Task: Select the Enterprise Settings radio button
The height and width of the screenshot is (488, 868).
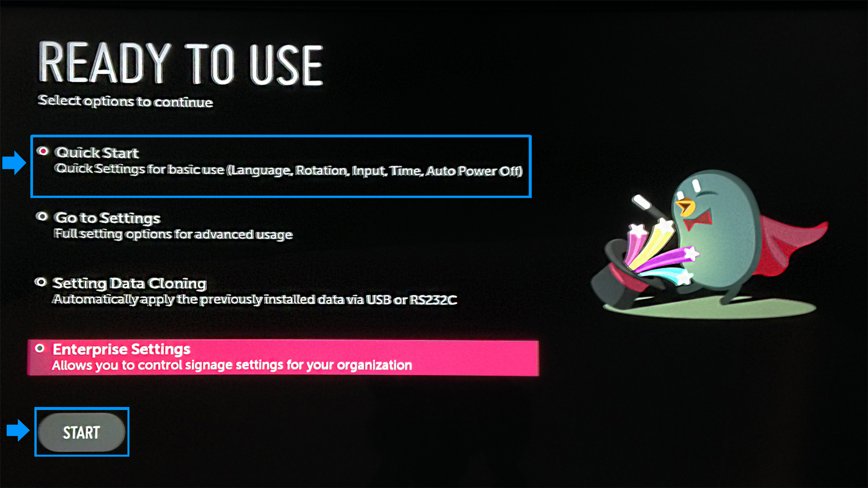Action: click(x=40, y=349)
